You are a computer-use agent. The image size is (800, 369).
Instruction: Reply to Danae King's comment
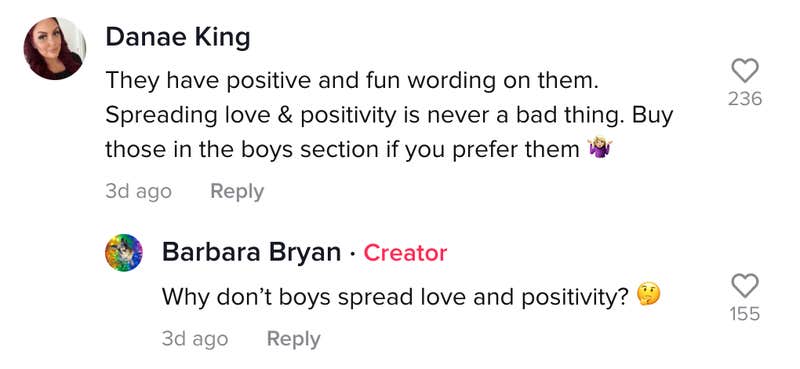[x=237, y=191]
